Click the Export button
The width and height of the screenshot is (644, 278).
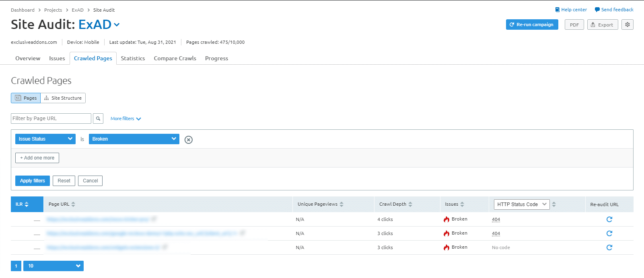[x=603, y=25]
